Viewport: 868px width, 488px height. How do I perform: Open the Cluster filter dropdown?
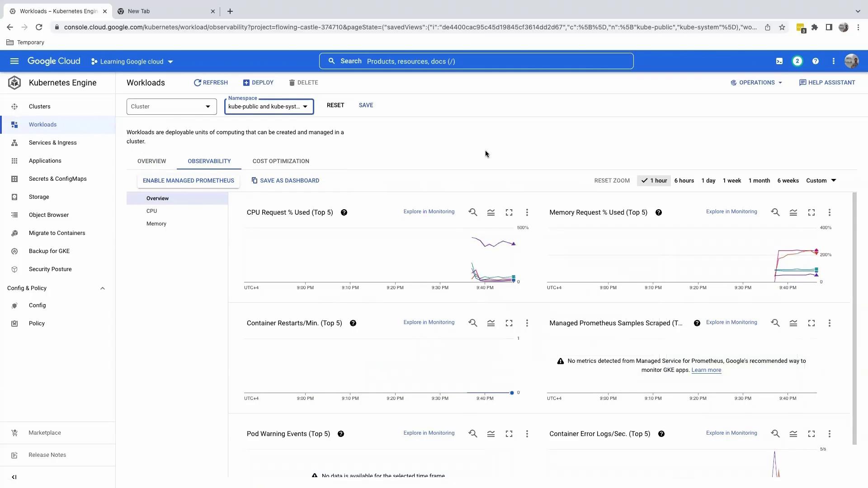[x=171, y=107]
